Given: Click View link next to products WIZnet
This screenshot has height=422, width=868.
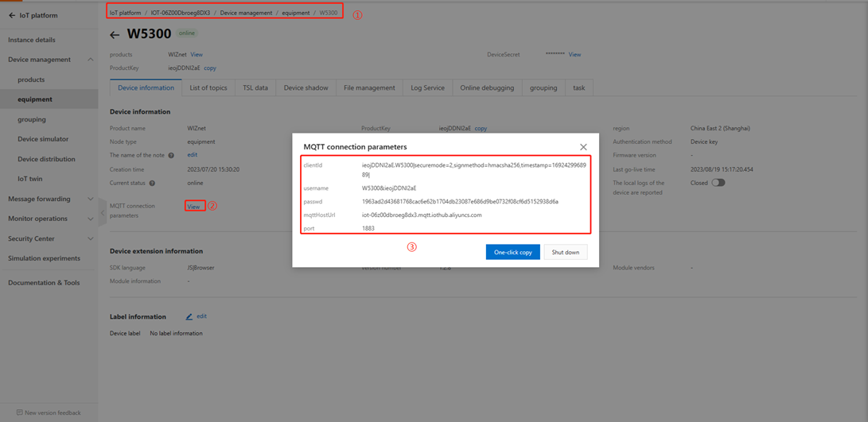Looking at the screenshot, I should point(197,55).
